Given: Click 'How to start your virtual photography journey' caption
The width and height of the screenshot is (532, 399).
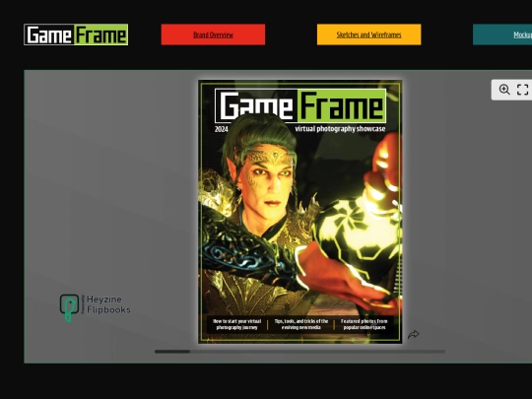Looking at the screenshot, I should coord(236,324).
